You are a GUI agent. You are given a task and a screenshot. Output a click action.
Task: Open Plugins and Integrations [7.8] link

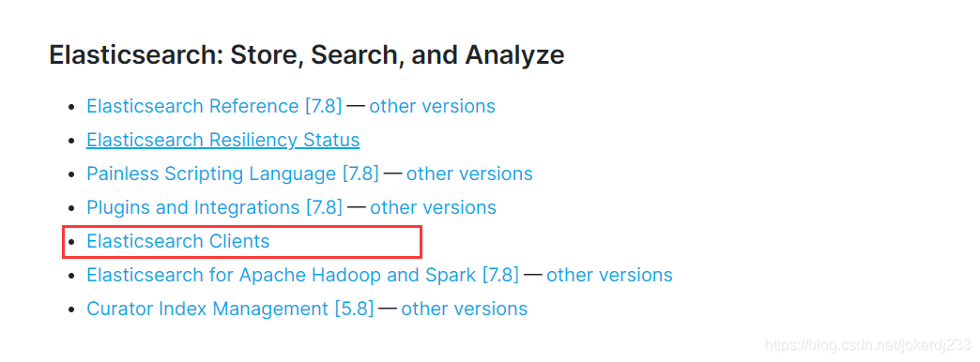coord(214,207)
